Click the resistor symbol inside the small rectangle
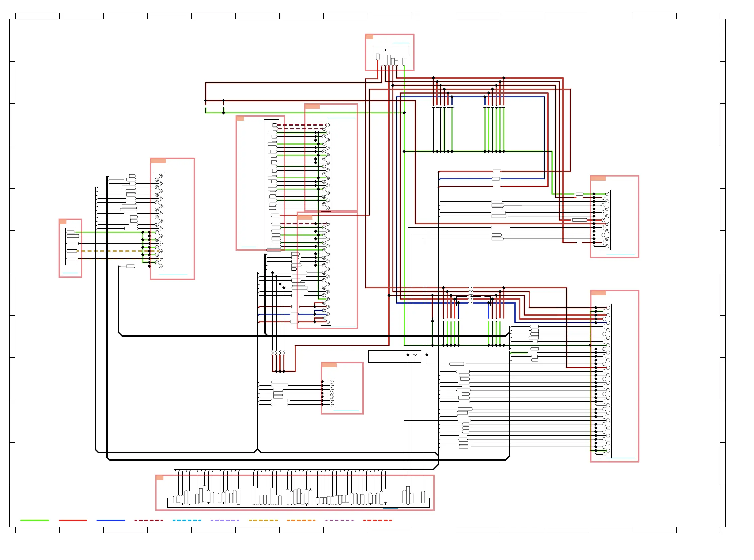 coord(415,355)
